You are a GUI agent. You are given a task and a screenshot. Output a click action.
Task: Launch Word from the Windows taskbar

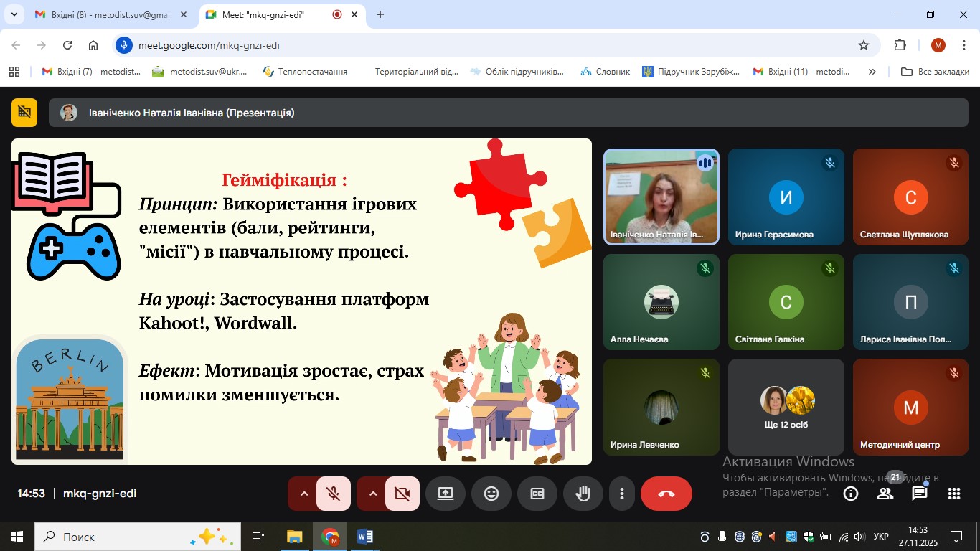pos(364,537)
